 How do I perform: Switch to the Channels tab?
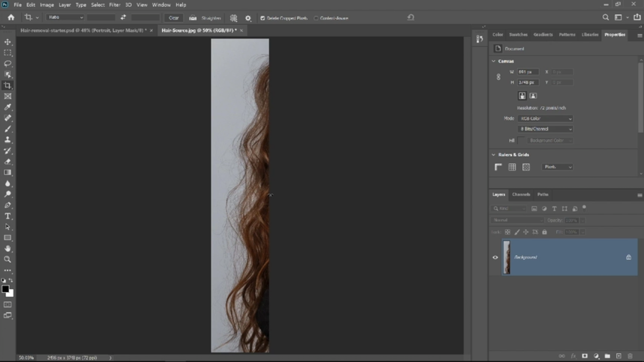[521, 195]
